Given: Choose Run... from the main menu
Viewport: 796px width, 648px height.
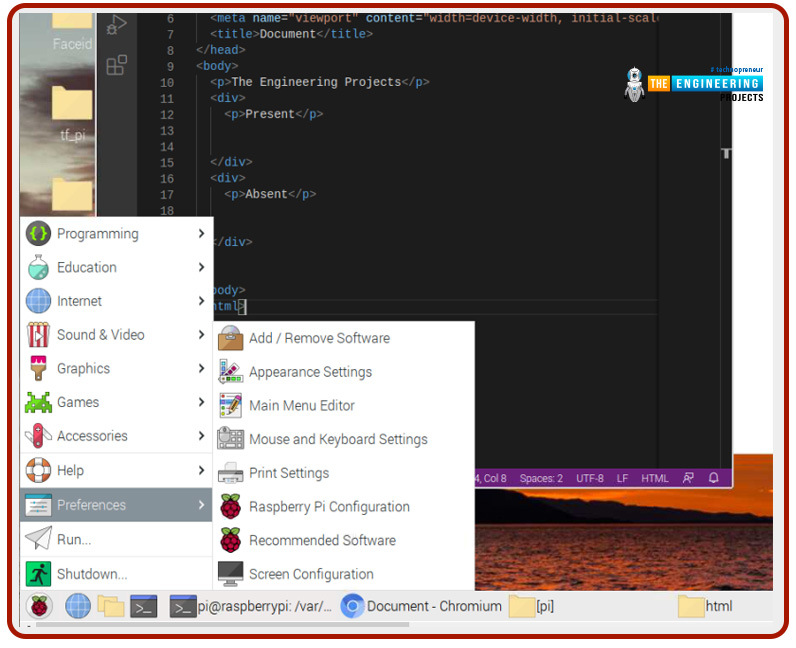Looking at the screenshot, I should coord(116,539).
